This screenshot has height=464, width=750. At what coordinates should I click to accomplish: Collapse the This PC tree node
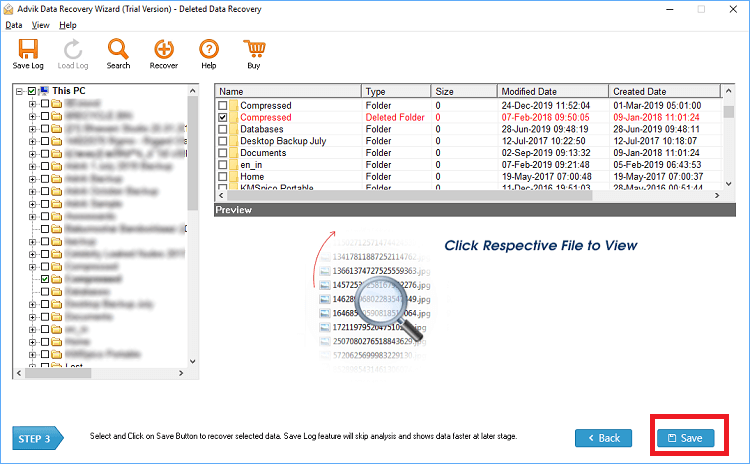[19, 91]
